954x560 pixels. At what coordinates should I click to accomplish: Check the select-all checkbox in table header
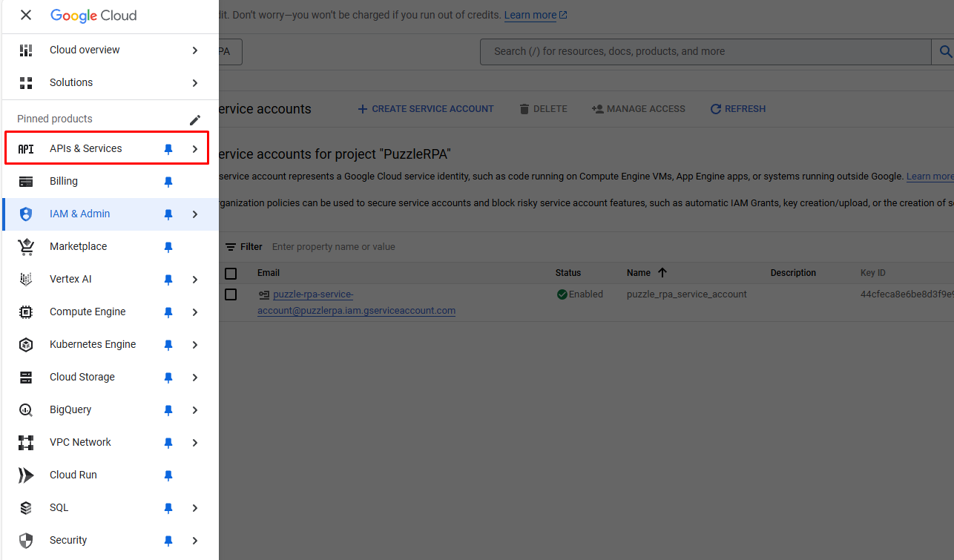(231, 273)
